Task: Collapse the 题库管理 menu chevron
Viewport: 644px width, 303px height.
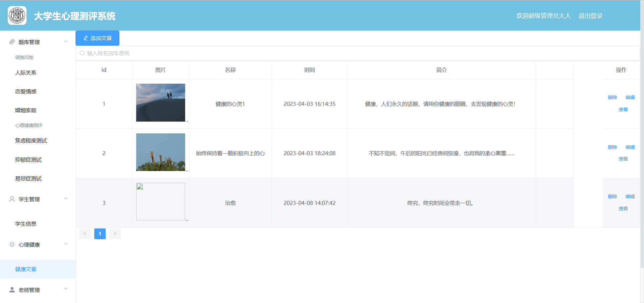Action: point(66,41)
